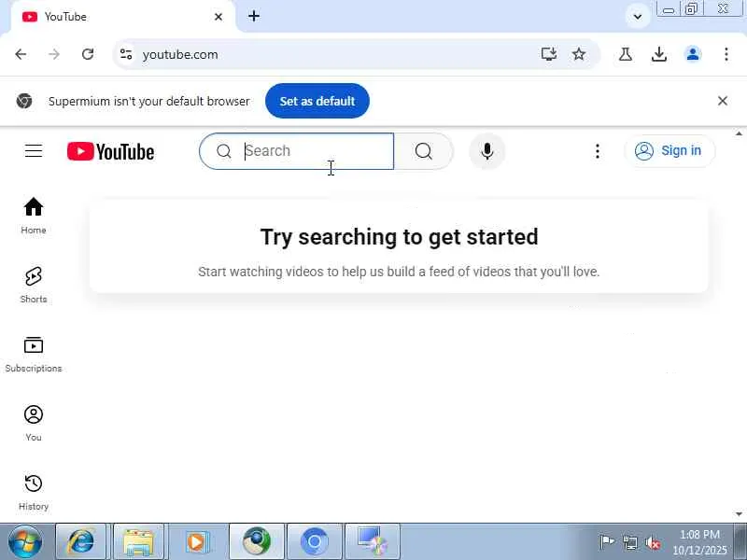Click Set as default button
Viewport: 747px width, 560px height.
[317, 101]
